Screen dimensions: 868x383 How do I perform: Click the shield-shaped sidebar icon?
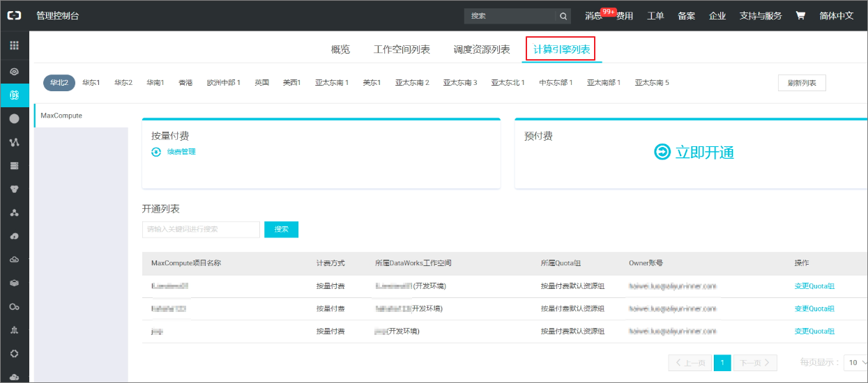(14, 189)
